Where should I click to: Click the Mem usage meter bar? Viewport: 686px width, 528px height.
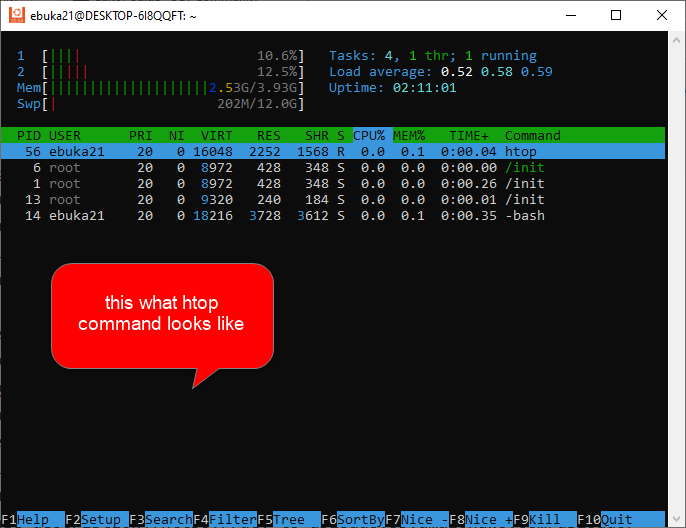pos(160,88)
